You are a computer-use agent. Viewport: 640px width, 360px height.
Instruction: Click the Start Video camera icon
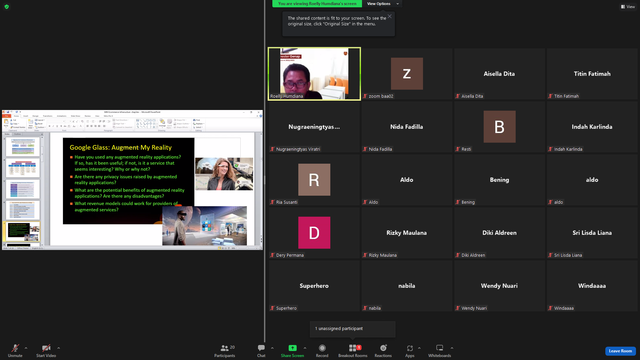(46, 348)
